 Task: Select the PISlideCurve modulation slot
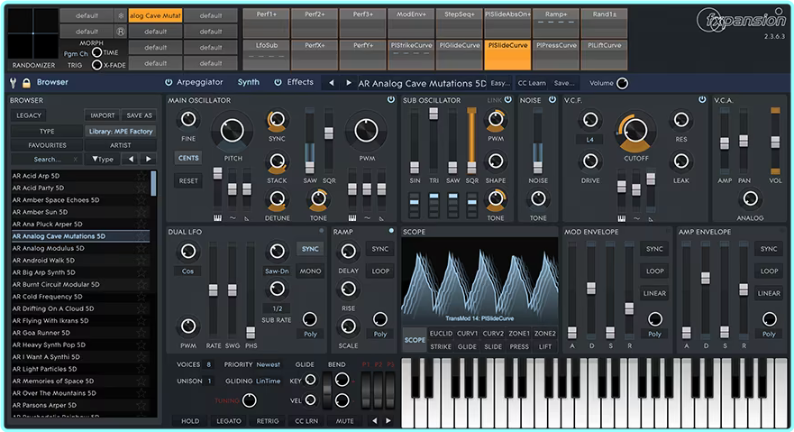pyautogui.click(x=508, y=55)
